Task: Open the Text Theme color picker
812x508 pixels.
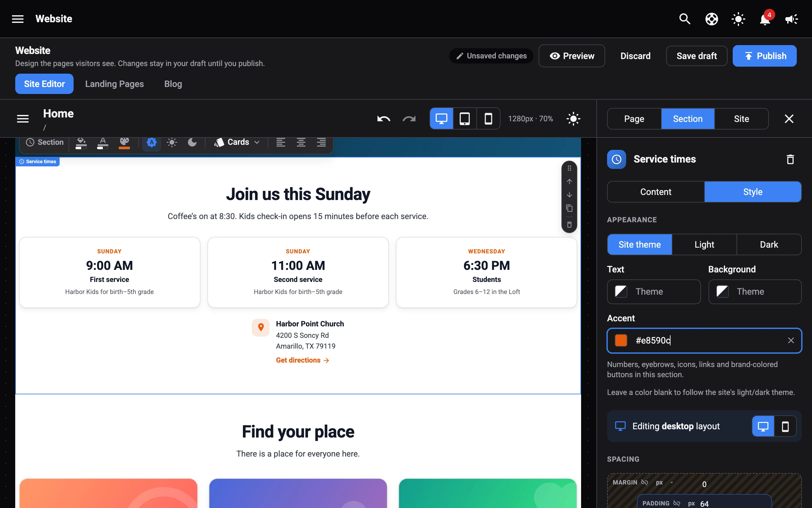Action: click(x=654, y=292)
